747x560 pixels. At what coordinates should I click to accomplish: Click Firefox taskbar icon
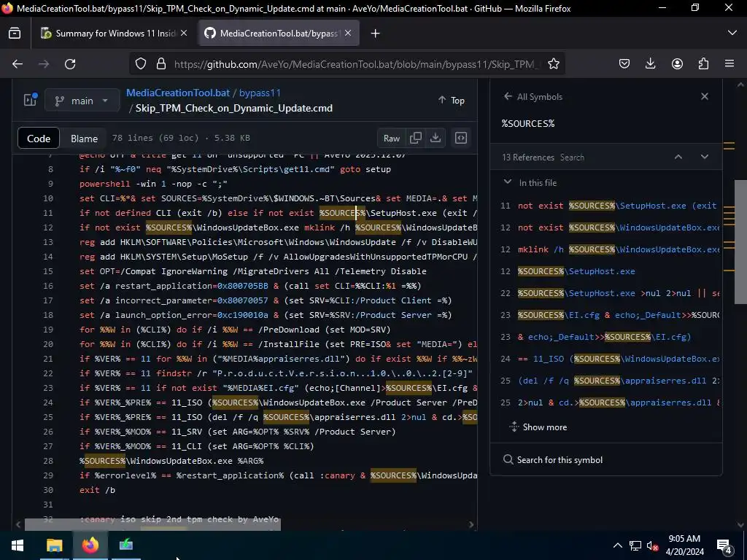[90, 545]
